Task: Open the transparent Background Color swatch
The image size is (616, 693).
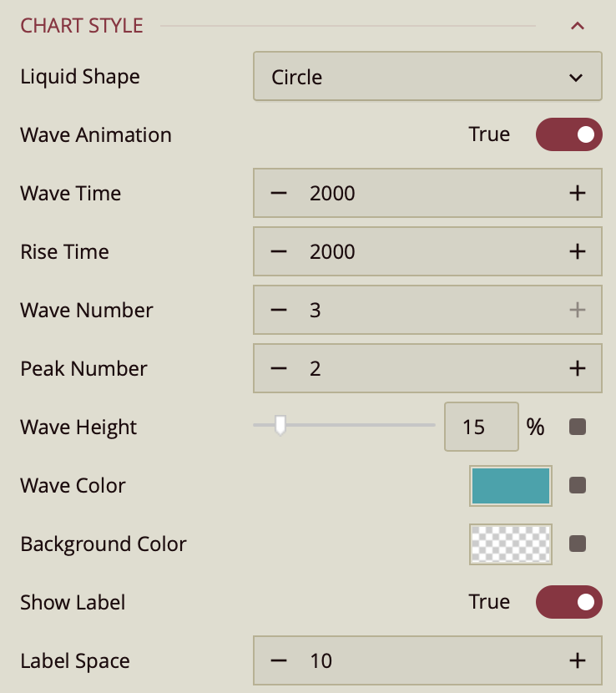Action: point(511,544)
